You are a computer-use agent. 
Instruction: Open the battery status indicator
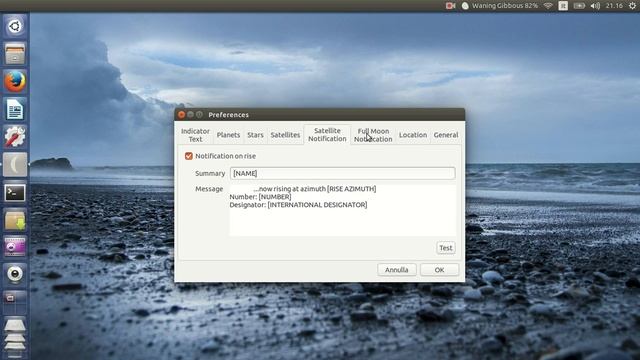tap(579, 6)
